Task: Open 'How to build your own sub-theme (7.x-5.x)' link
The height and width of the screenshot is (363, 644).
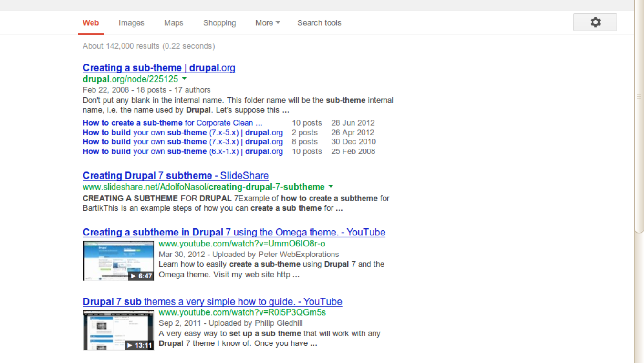Action: pos(183,132)
